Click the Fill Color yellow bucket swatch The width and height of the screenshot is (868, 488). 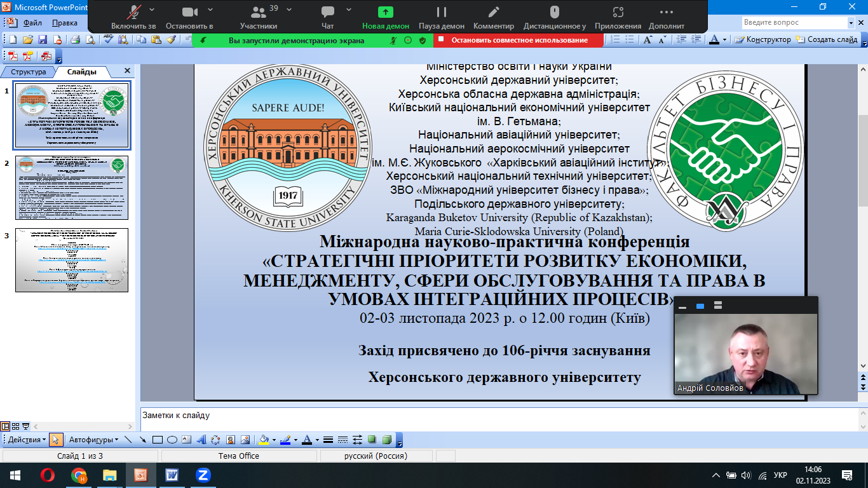point(264,440)
